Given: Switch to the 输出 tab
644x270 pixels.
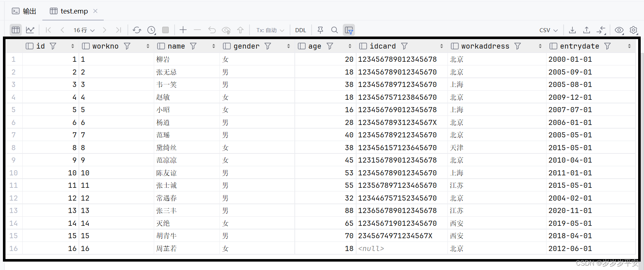Looking at the screenshot, I should [24, 11].
